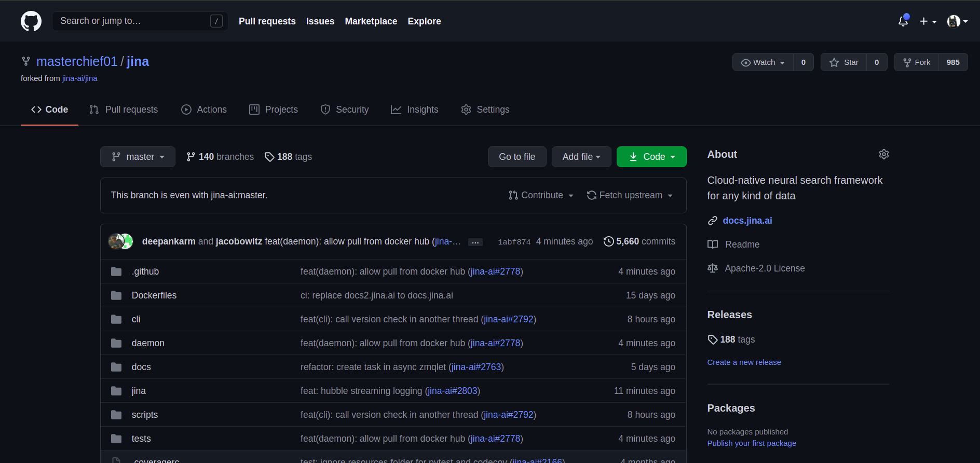View the 5,660 commits history
This screenshot has height=463, width=980.
pos(639,241)
